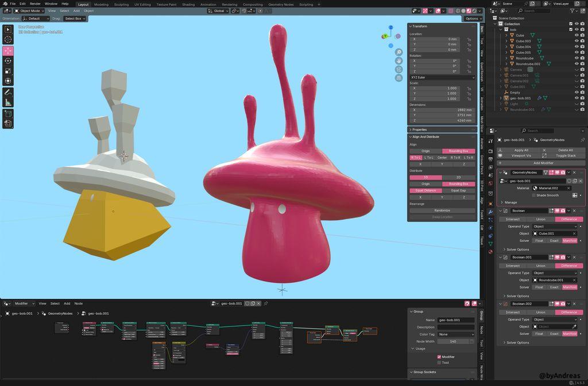Select the 3D Cursor tool
The width and height of the screenshot is (588, 386).
coord(8,40)
